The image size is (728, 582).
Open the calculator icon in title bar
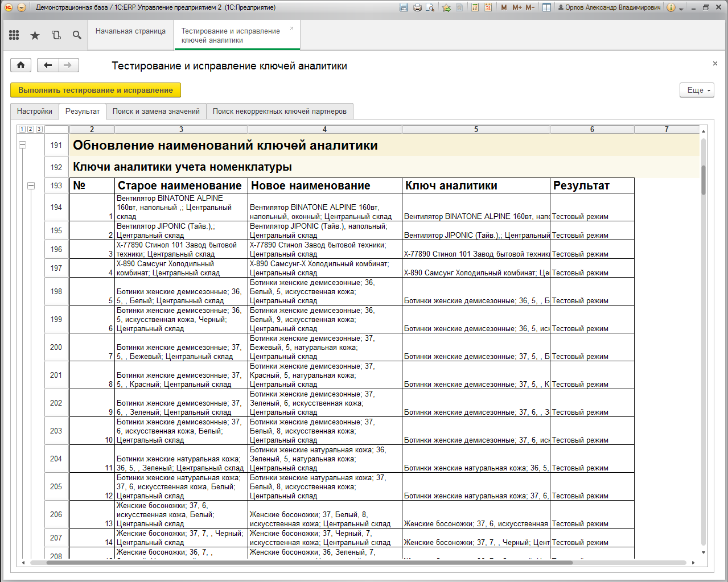(x=475, y=7)
